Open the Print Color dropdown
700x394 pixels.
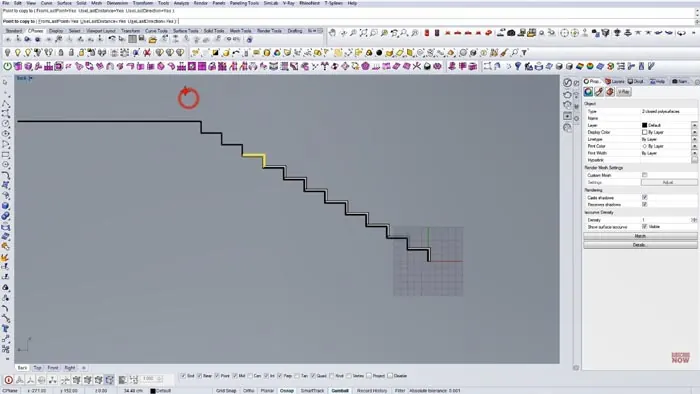pyautogui.click(x=694, y=146)
